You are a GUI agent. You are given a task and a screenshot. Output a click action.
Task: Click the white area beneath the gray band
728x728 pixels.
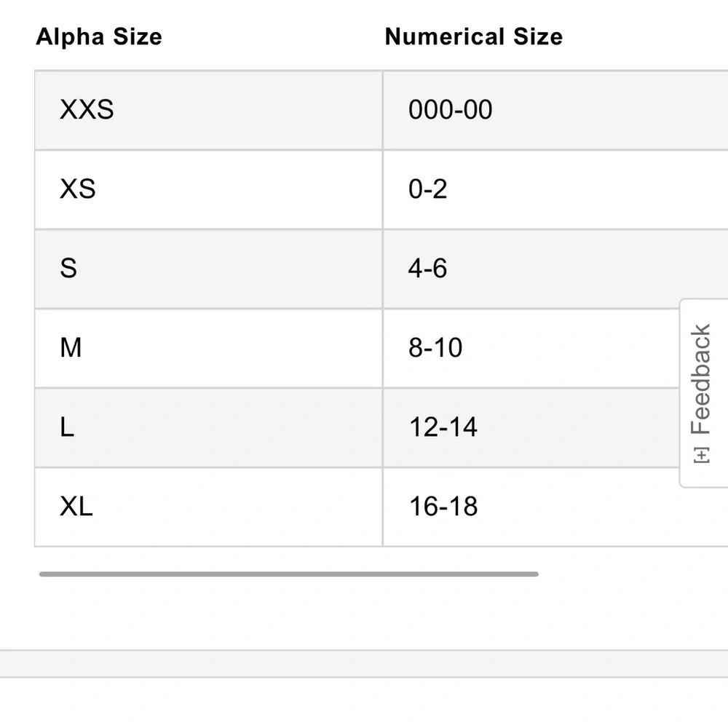tap(364, 703)
